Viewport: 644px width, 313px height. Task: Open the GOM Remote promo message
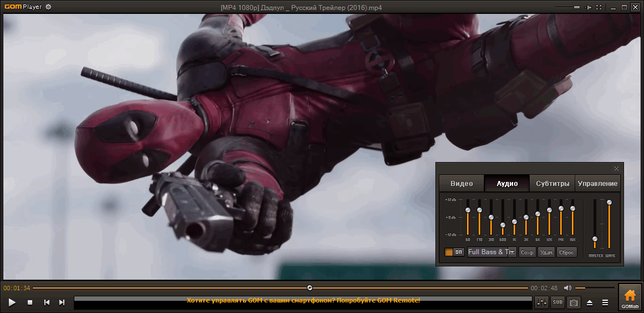coord(303,300)
